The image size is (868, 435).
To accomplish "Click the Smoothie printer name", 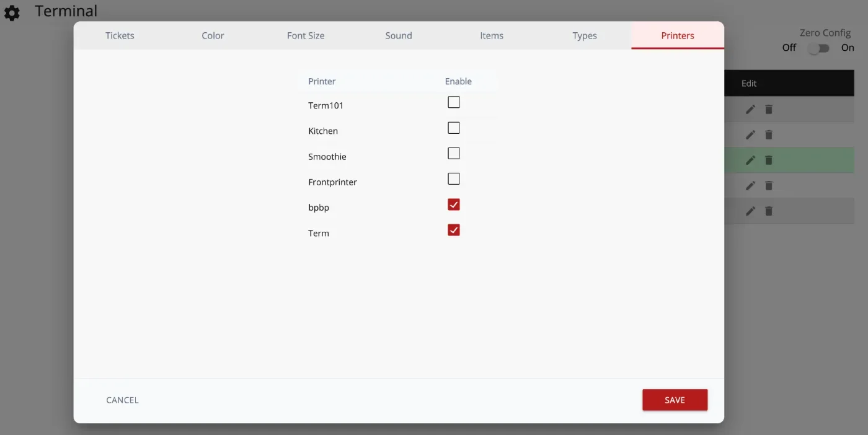I will click(x=327, y=157).
